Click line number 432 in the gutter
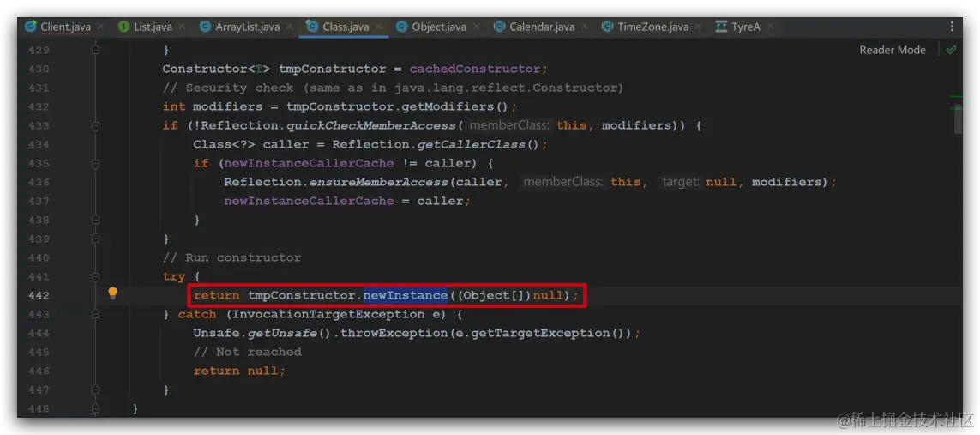Image resolution: width=980 pixels, height=435 pixels. (x=39, y=107)
